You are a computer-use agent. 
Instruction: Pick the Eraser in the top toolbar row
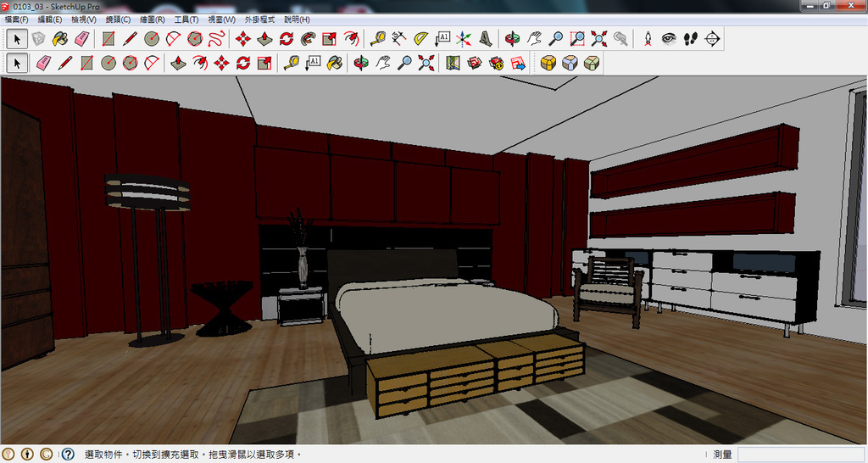click(x=81, y=39)
